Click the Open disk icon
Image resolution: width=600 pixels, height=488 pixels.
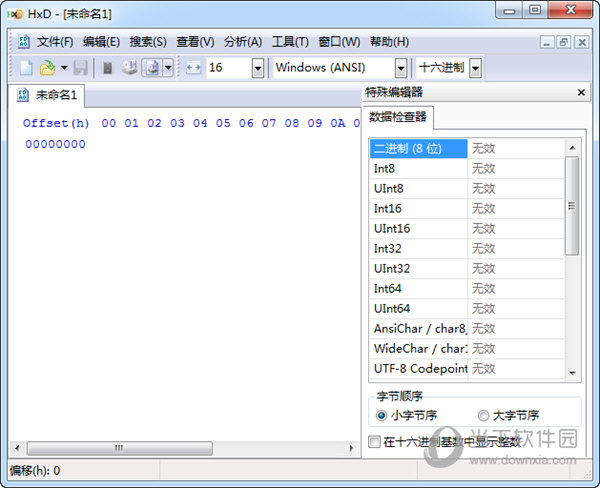point(130,68)
